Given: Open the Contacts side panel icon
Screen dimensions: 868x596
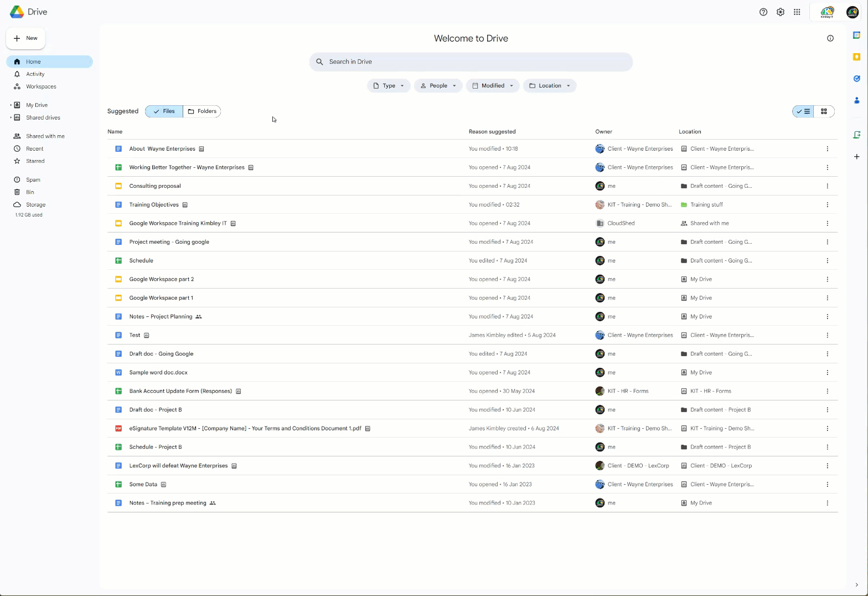Looking at the screenshot, I should 856,100.
